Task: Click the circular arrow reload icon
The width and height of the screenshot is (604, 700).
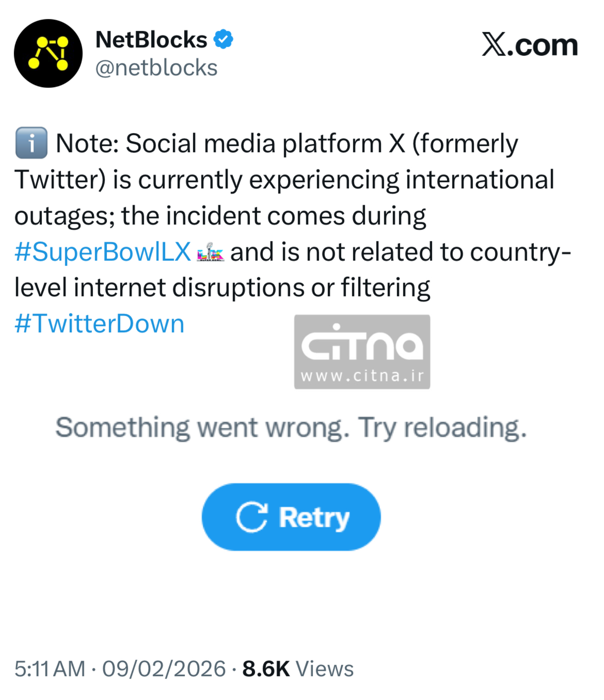Action: tap(252, 517)
